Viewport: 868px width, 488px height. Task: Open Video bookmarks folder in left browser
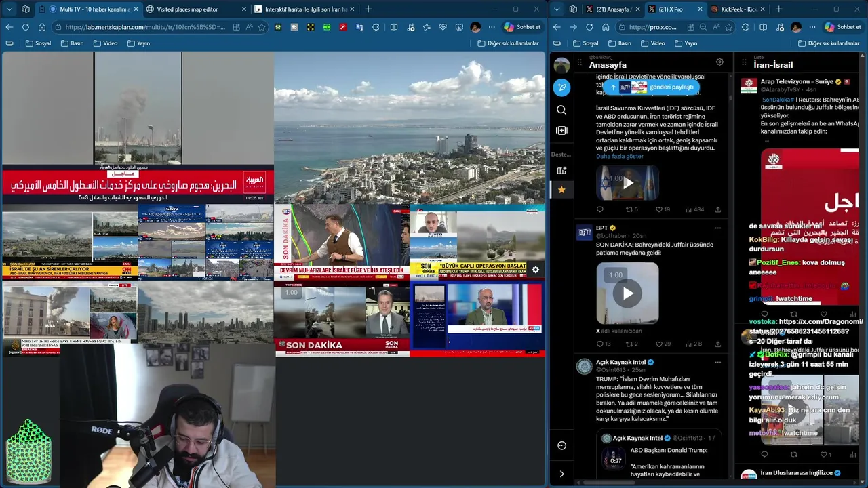click(x=105, y=43)
